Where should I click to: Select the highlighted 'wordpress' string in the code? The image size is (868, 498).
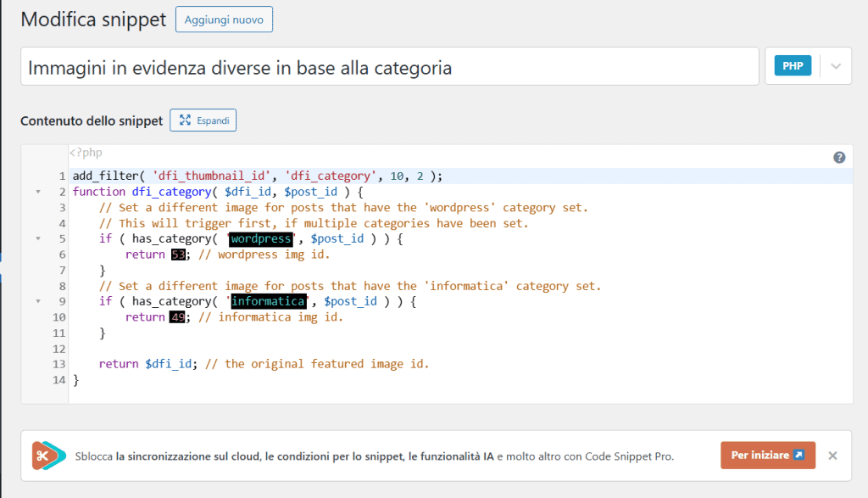point(260,238)
